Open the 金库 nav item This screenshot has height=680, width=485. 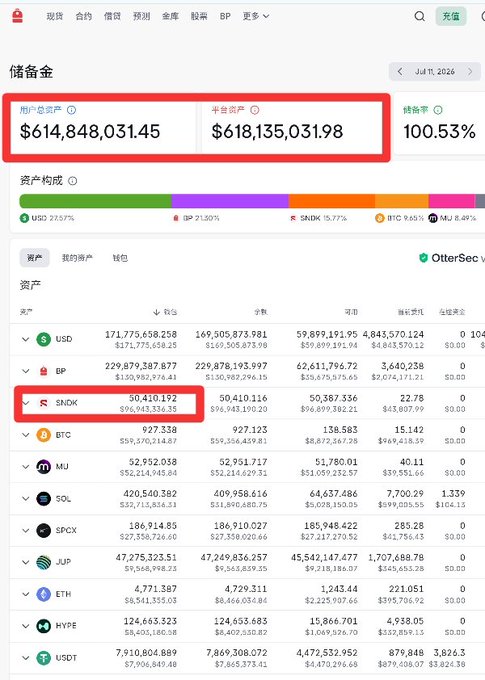coord(170,16)
